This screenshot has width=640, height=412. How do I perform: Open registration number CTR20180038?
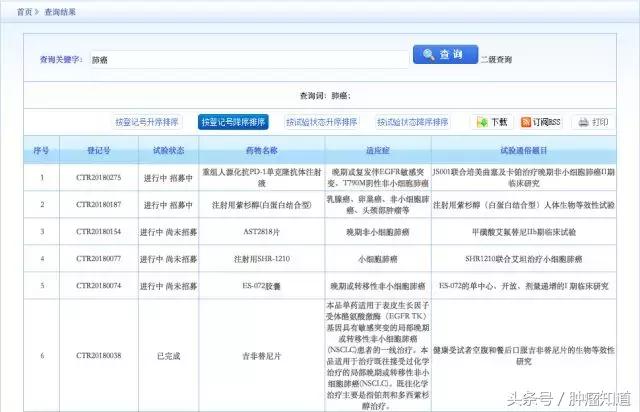[99, 356]
